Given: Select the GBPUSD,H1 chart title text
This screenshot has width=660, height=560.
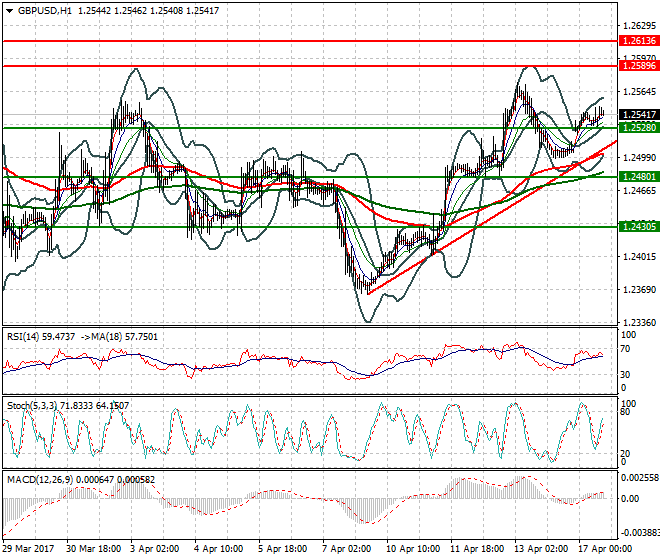Looking at the screenshot, I should click(45, 11).
